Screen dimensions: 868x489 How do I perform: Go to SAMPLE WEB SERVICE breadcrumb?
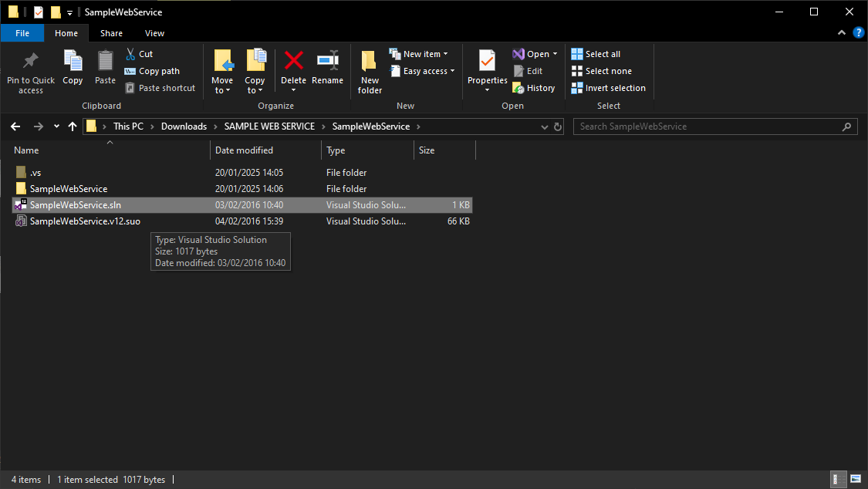(x=269, y=126)
